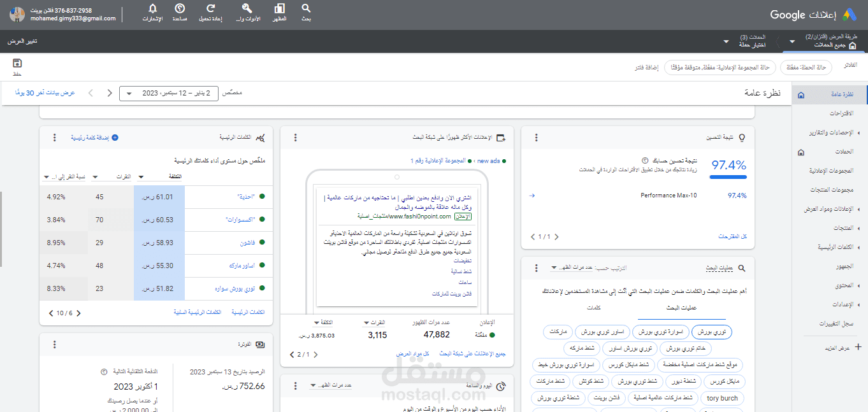Click change view (تغيير العرض) button
The width and height of the screenshot is (868, 412).
coord(22,41)
